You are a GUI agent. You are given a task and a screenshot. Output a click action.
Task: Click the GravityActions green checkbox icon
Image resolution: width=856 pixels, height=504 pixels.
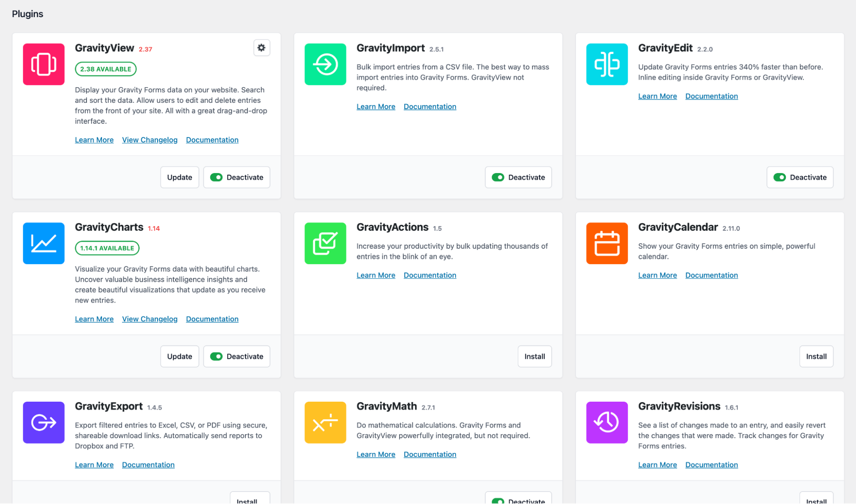coord(325,243)
